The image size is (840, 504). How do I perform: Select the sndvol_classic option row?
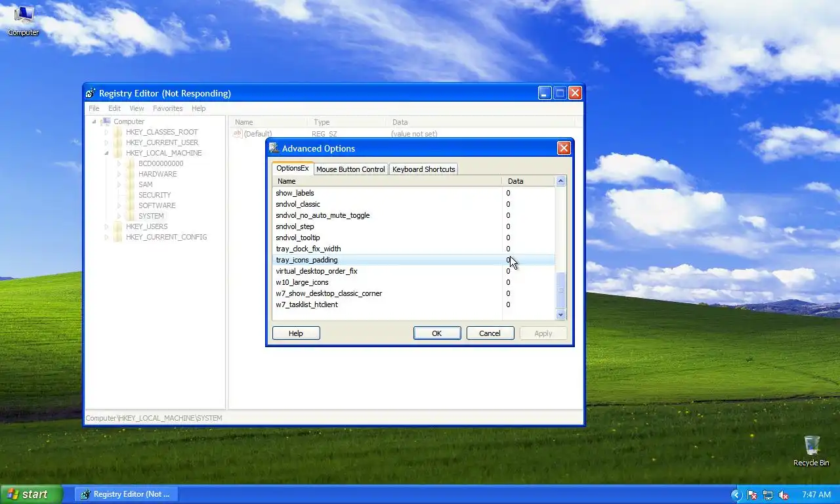click(414, 204)
